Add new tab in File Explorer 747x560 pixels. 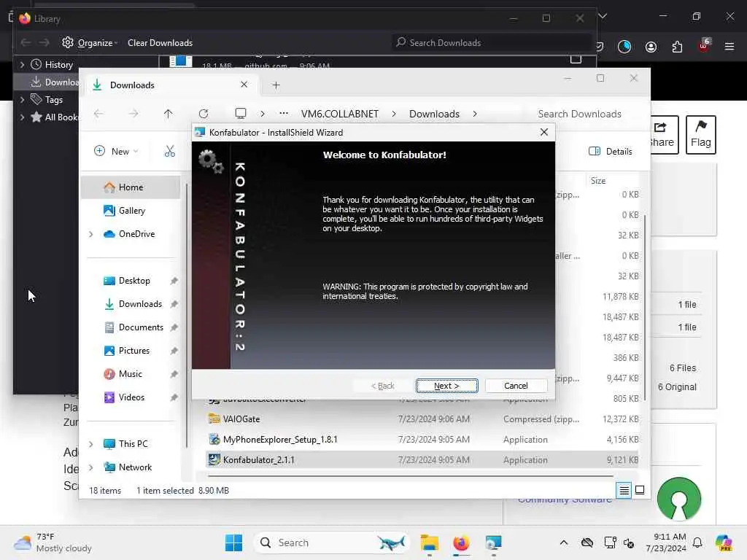click(x=276, y=85)
